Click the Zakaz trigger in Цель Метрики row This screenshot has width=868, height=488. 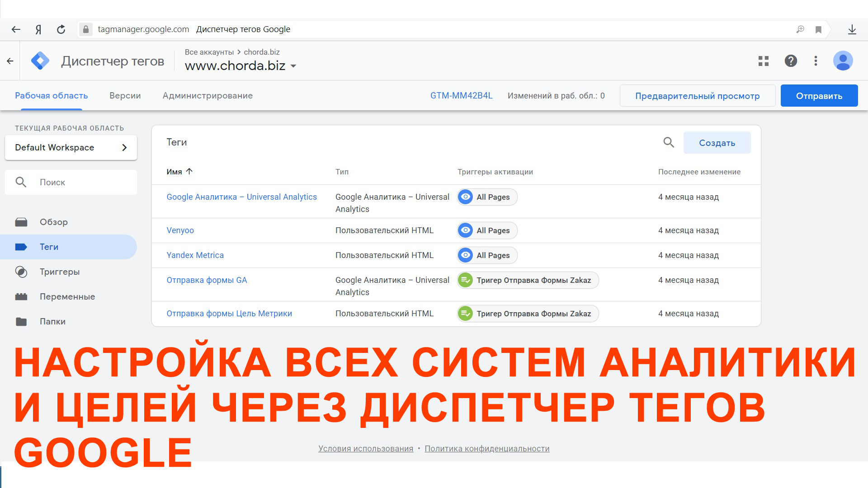pos(528,314)
